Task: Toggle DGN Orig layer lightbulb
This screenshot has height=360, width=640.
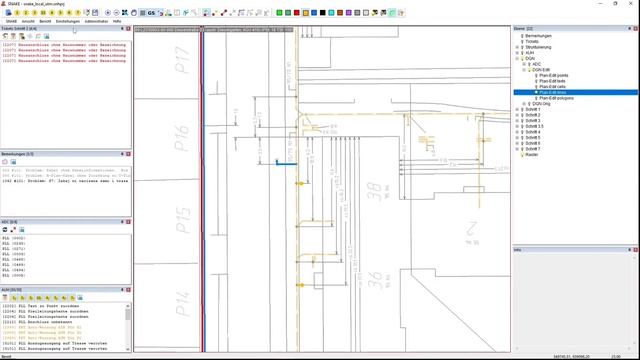Action: [529, 104]
